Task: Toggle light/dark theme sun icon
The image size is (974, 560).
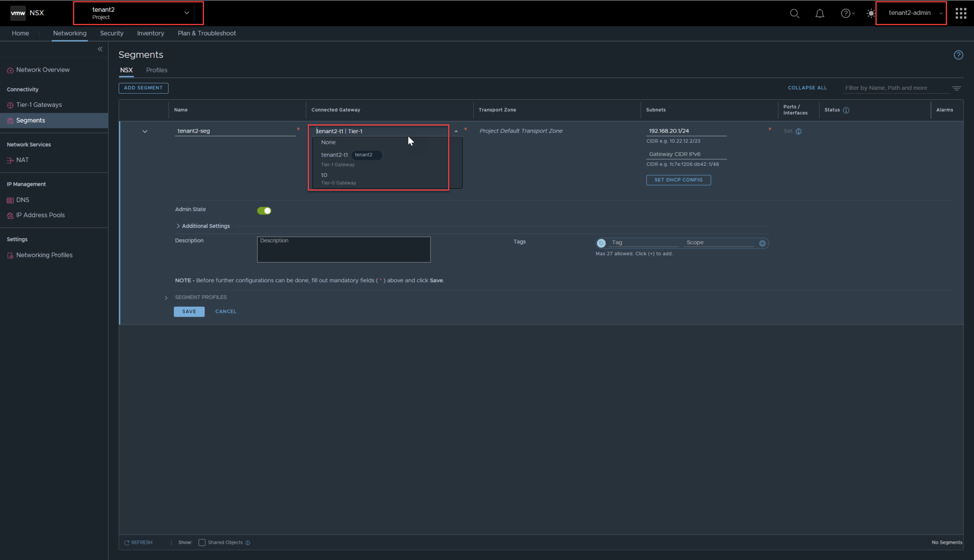Action: coord(871,13)
